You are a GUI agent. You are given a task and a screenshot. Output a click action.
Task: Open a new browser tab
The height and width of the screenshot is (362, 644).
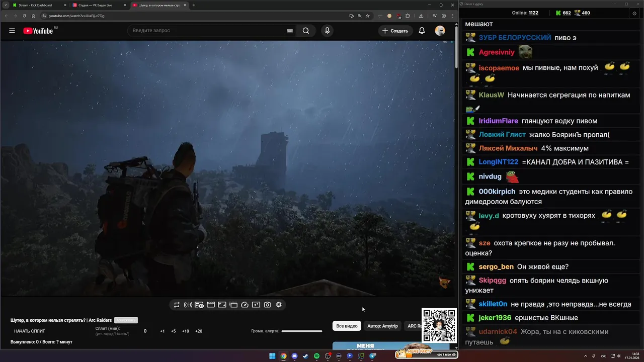[194, 5]
